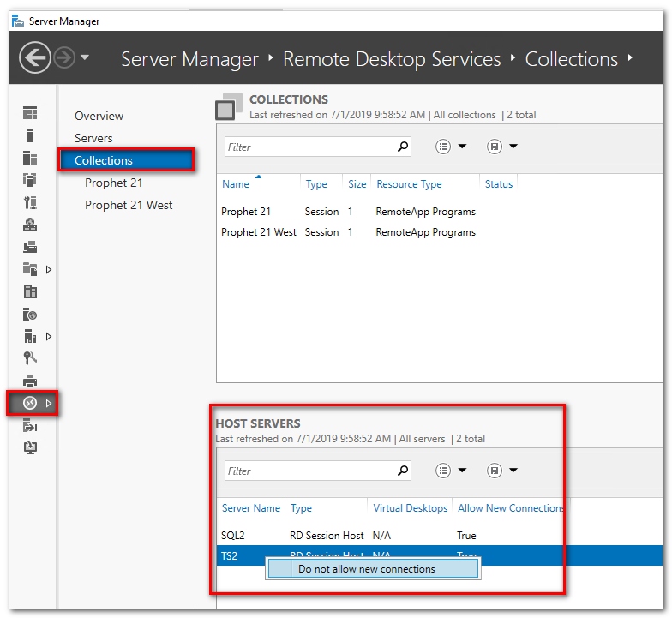Click the Collections header tile icon
Screen dimensions: 672x618
(x=229, y=106)
